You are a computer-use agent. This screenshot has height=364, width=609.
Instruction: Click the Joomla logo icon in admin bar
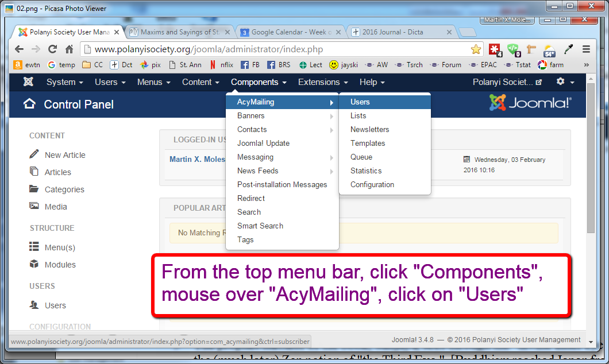click(28, 82)
